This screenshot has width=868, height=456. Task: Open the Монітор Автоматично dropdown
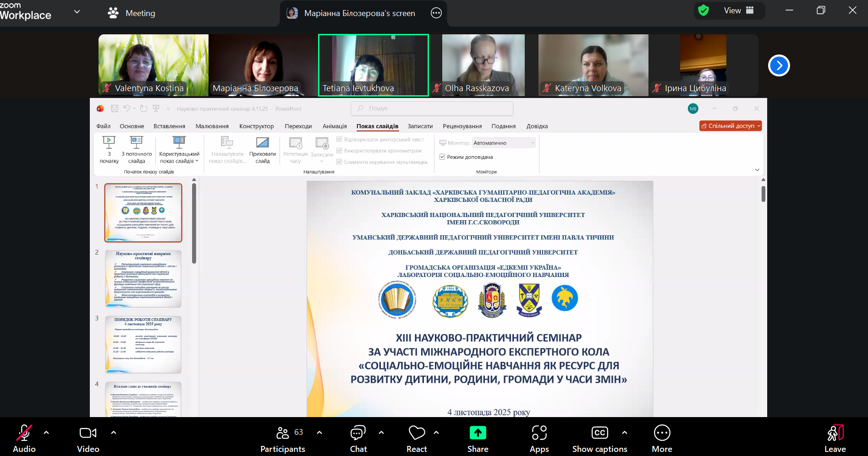[504, 143]
